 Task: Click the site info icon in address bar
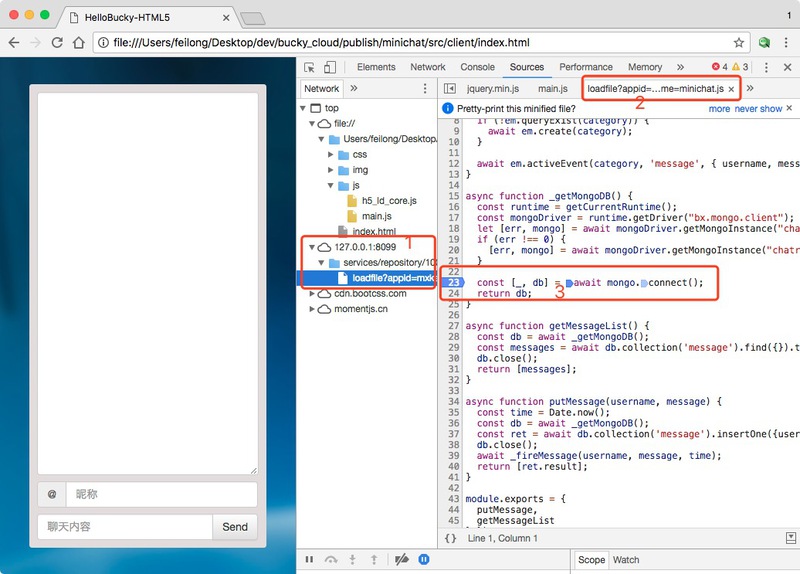coord(103,42)
